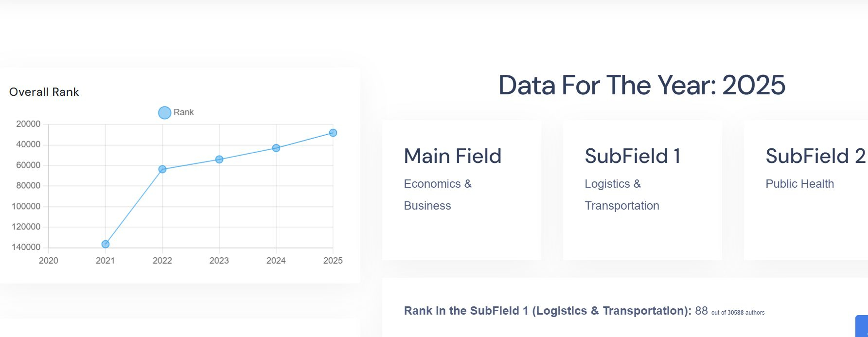Select the 2022 rank data point
This screenshot has height=337, width=868.
162,169
